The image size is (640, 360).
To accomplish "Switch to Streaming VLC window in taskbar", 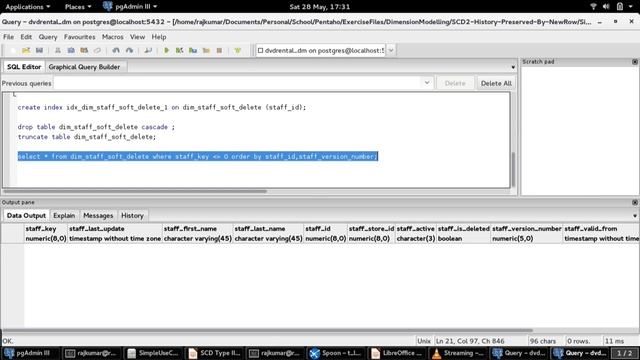I will [458, 353].
